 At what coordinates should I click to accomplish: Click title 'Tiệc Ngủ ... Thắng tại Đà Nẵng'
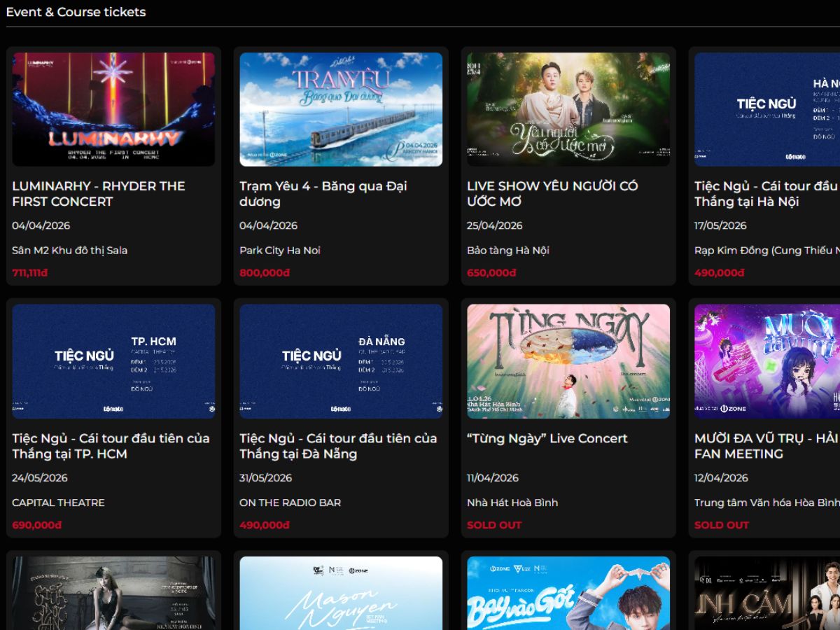tap(338, 446)
